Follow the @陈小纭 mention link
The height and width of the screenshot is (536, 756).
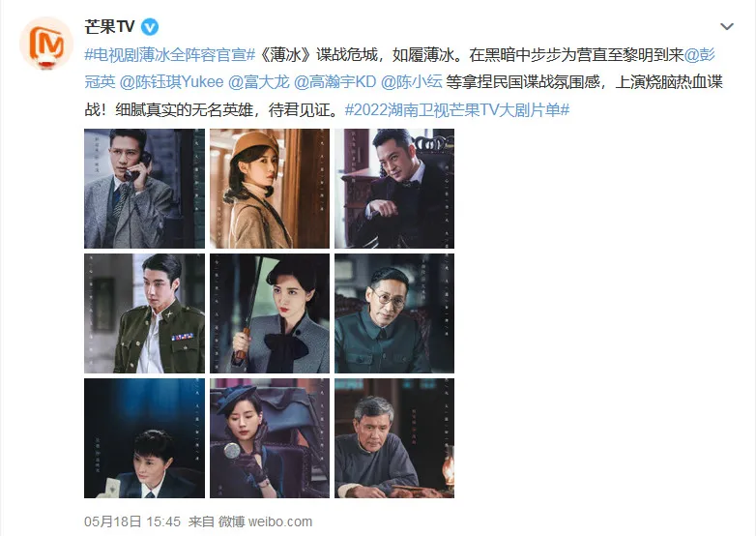(x=412, y=82)
